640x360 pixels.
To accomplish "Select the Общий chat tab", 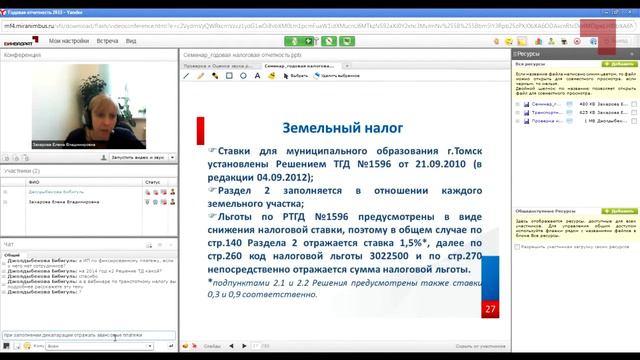I will [x=12, y=255].
